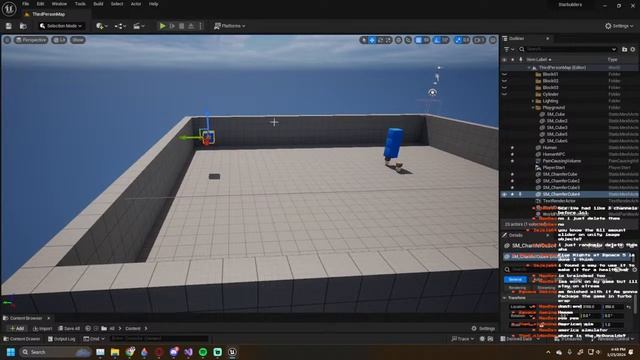Screen dimensions: 640x360
Task: Open the Window menu
Action: pos(59,4)
